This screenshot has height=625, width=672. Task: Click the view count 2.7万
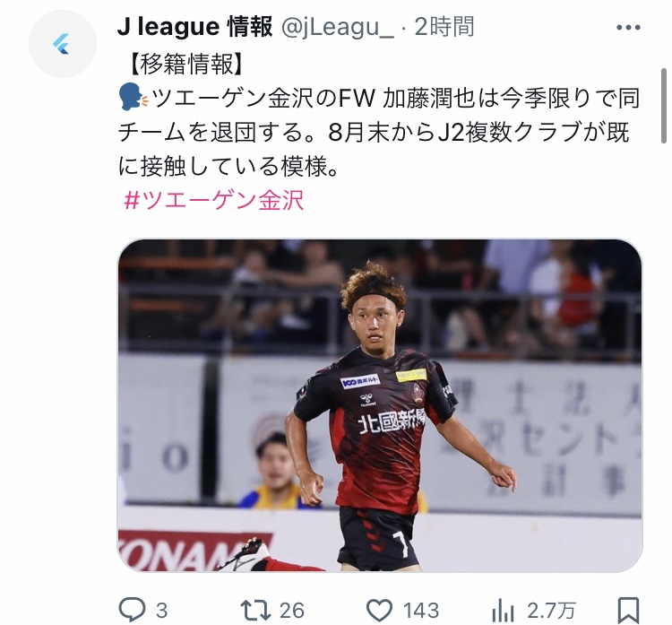pos(551,611)
